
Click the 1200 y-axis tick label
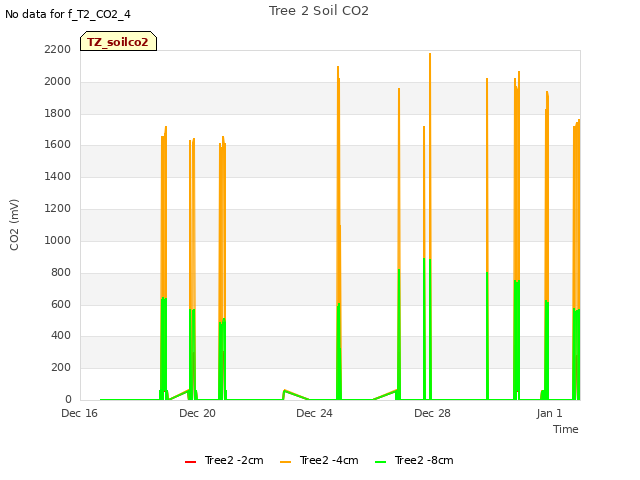tap(58, 208)
